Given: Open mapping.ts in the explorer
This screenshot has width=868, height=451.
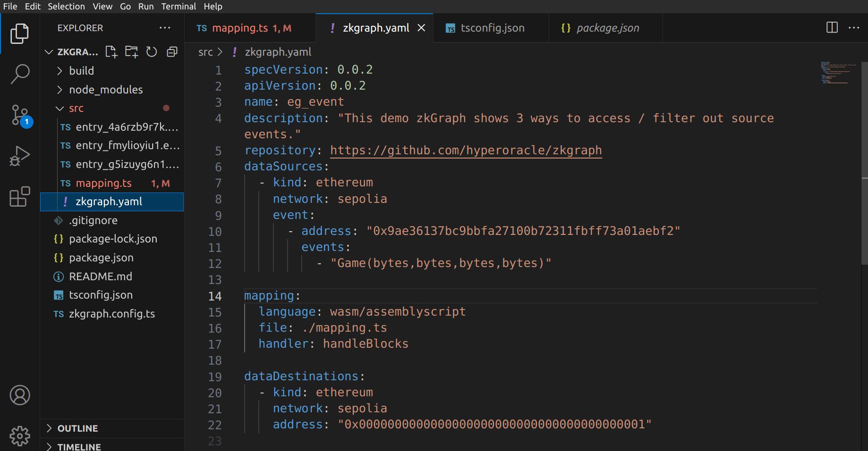Looking at the screenshot, I should [x=112, y=183].
